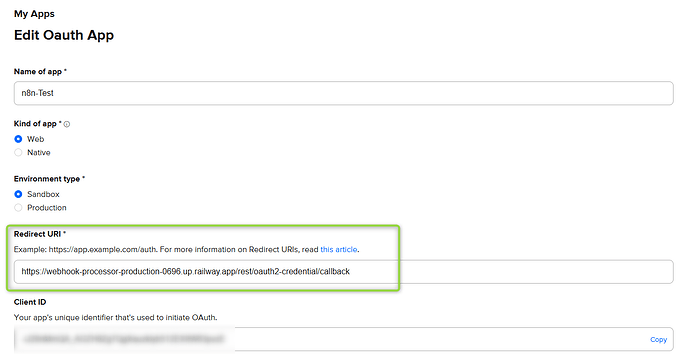
Task: Select Sandbox environment type
Action: (x=18, y=194)
